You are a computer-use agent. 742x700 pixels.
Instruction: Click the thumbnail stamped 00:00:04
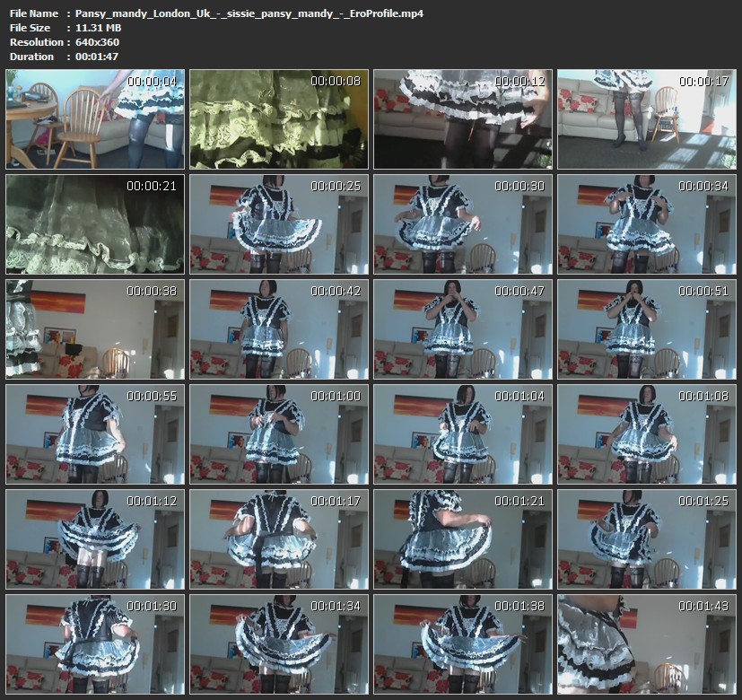coord(95,119)
